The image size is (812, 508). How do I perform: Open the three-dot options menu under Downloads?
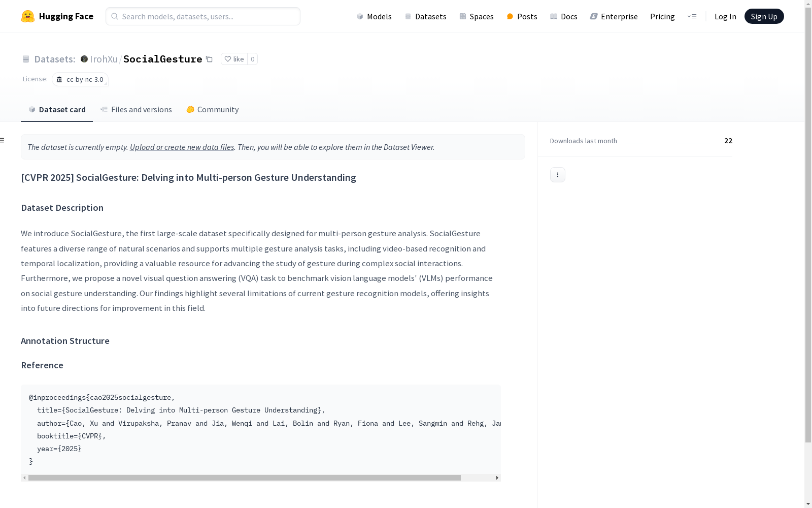click(558, 175)
